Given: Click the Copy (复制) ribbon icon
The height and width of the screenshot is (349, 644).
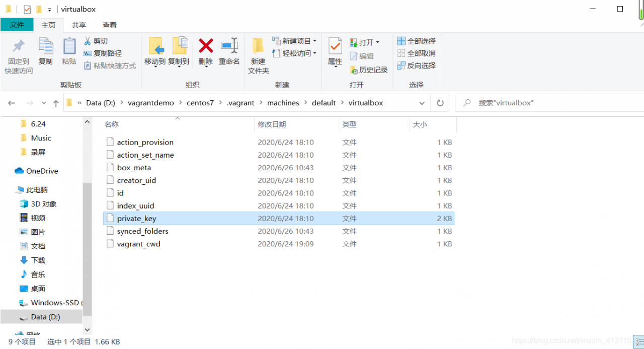Looking at the screenshot, I should (x=46, y=46).
